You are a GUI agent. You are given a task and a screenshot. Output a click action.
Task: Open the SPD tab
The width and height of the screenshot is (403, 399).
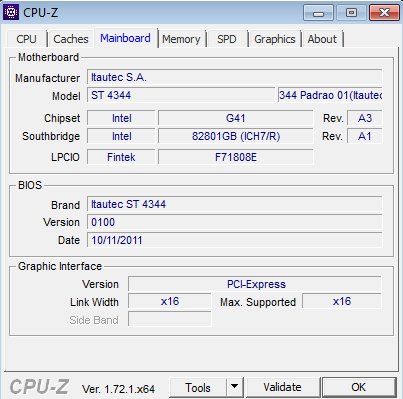point(227,39)
